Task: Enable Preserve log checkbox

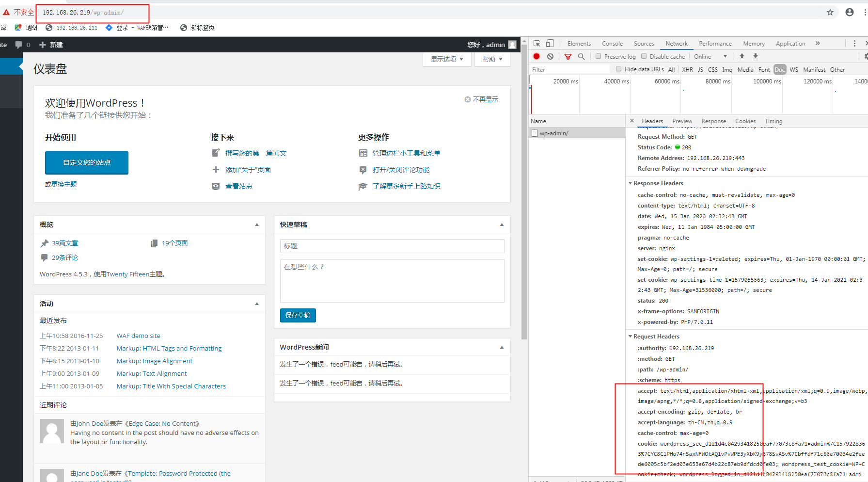Action: pyautogui.click(x=599, y=56)
